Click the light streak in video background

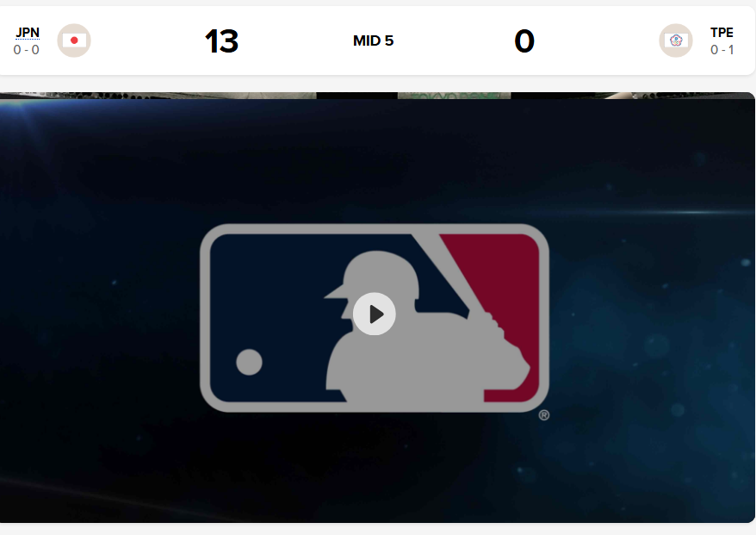tap(641, 212)
